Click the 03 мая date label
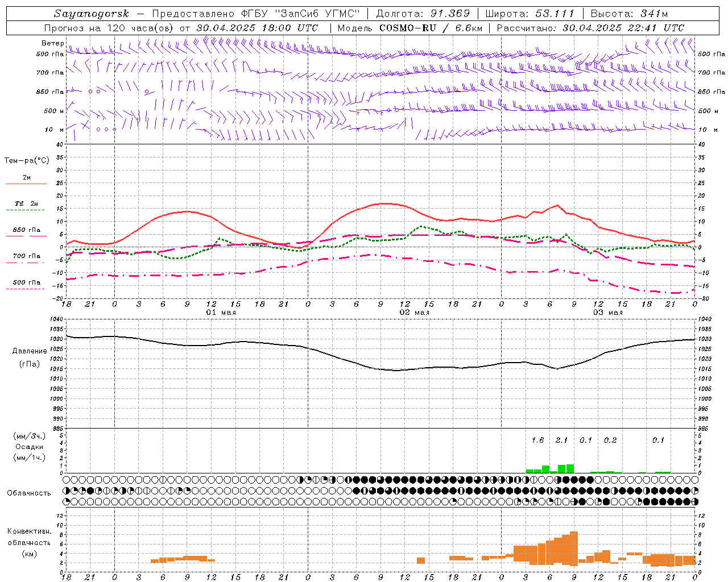This screenshot has width=728, height=582. tap(607, 313)
